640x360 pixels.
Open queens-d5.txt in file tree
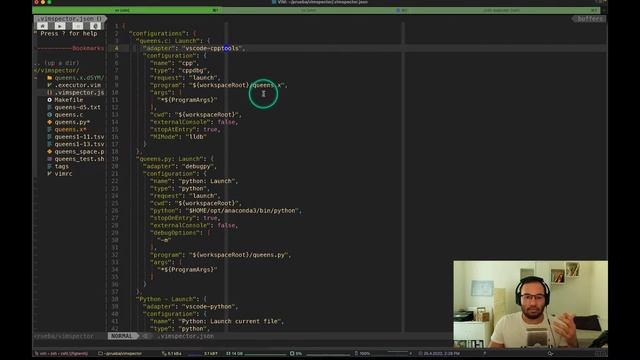[x=78, y=107]
